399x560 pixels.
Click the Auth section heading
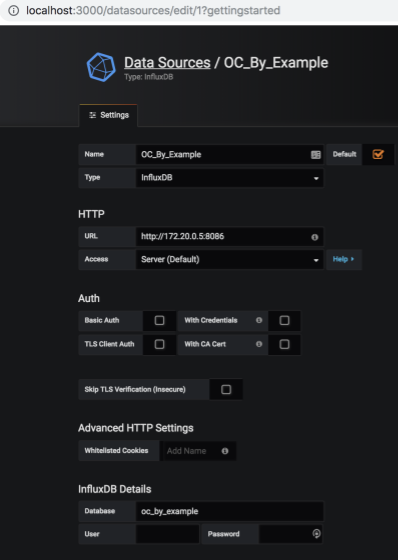[x=89, y=298]
